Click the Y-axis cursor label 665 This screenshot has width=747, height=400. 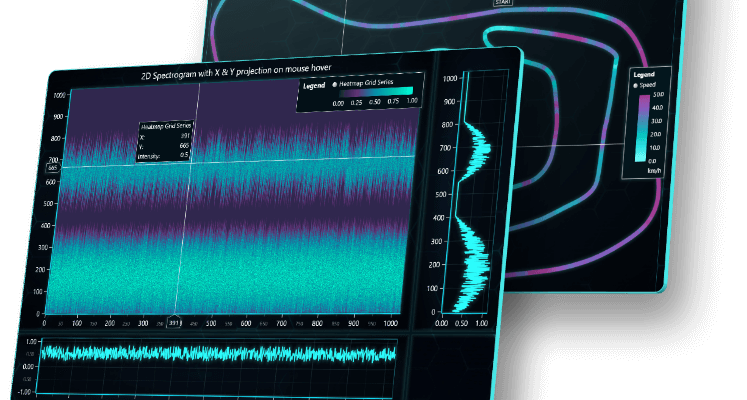click(x=52, y=167)
